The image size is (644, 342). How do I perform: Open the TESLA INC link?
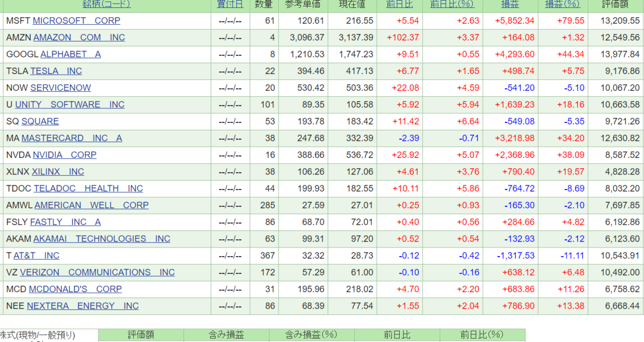click(56, 71)
